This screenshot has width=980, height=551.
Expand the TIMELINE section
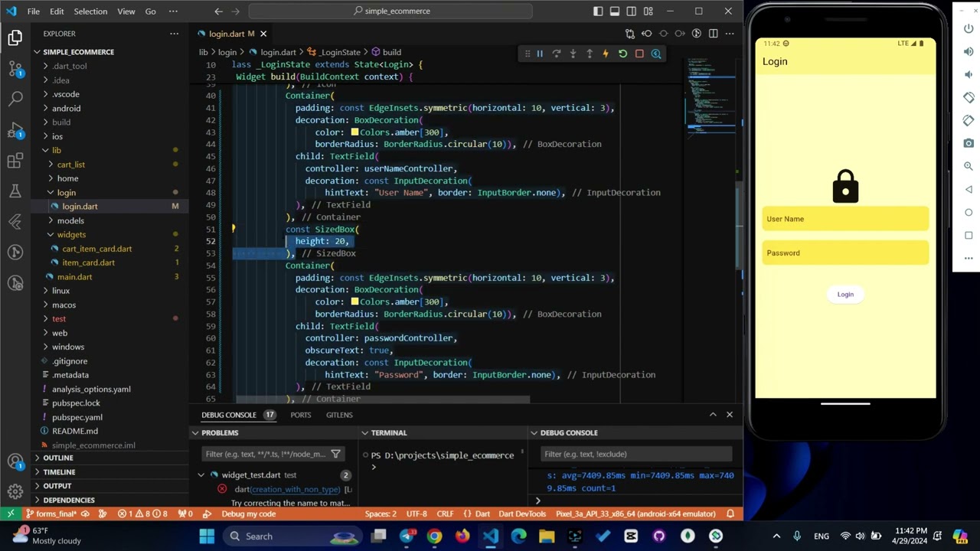(59, 472)
